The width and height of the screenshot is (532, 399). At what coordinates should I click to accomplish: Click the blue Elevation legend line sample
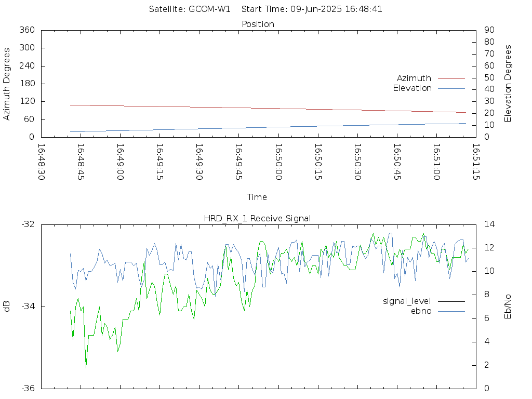[451, 88]
